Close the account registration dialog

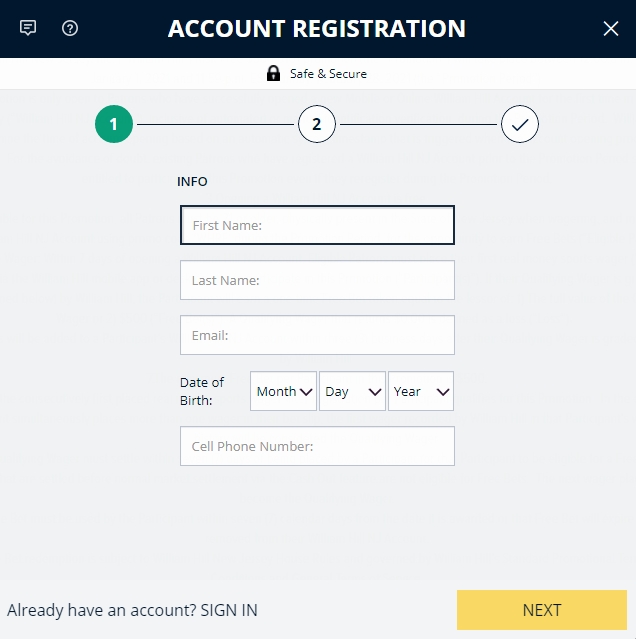pos(611,29)
